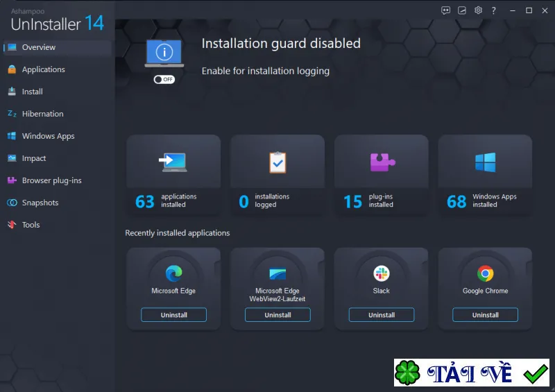This screenshot has height=392, width=555.
Task: Open the 15 plug-ins installed tile
Action: [x=381, y=175]
